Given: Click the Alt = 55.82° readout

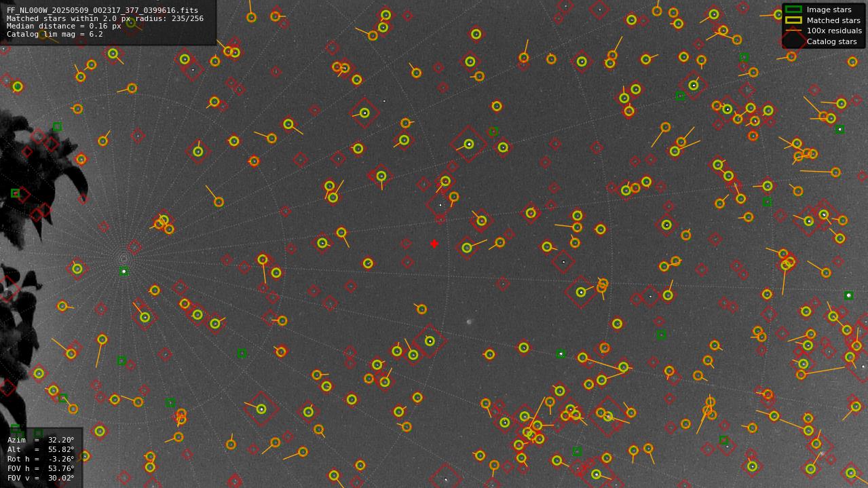Looking at the screenshot, I should click(41, 449).
